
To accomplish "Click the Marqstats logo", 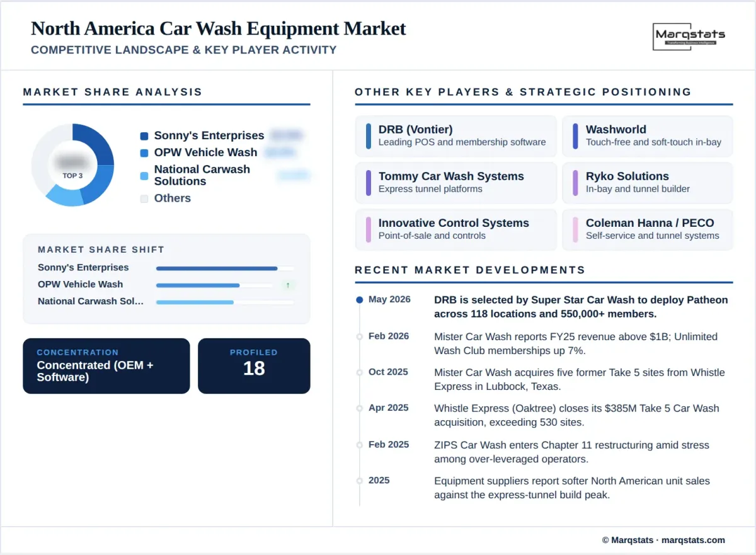I will click(690, 37).
